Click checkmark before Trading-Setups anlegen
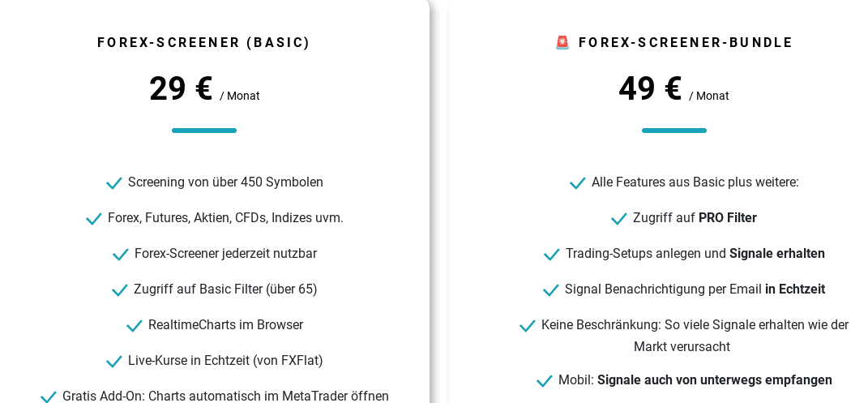The height and width of the screenshot is (403, 868). tap(552, 255)
